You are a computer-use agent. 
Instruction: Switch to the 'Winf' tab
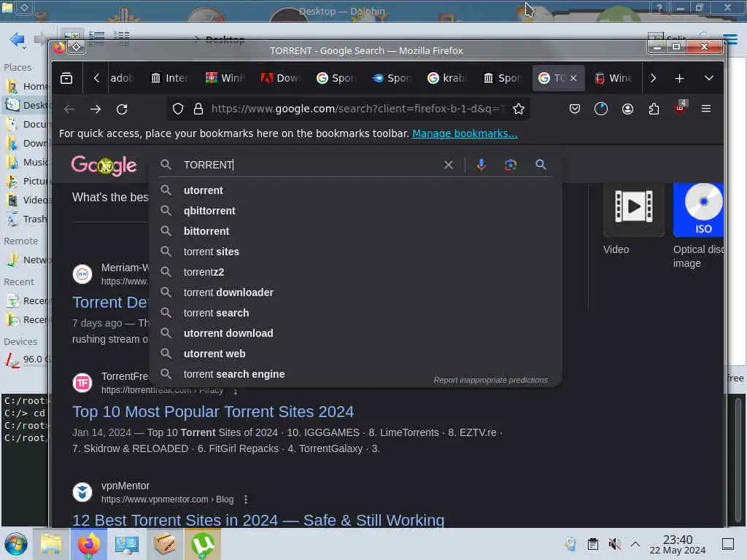[x=225, y=78]
